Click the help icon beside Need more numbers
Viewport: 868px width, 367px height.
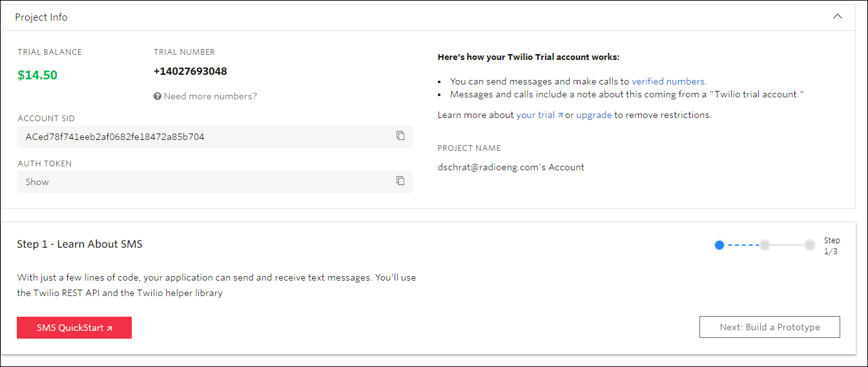pyautogui.click(x=157, y=96)
